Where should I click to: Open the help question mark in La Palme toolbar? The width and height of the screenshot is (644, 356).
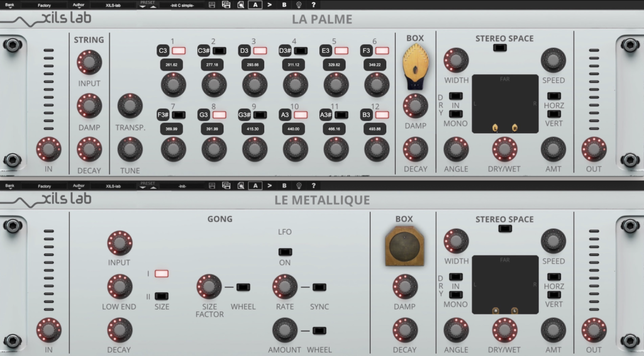pos(313,5)
